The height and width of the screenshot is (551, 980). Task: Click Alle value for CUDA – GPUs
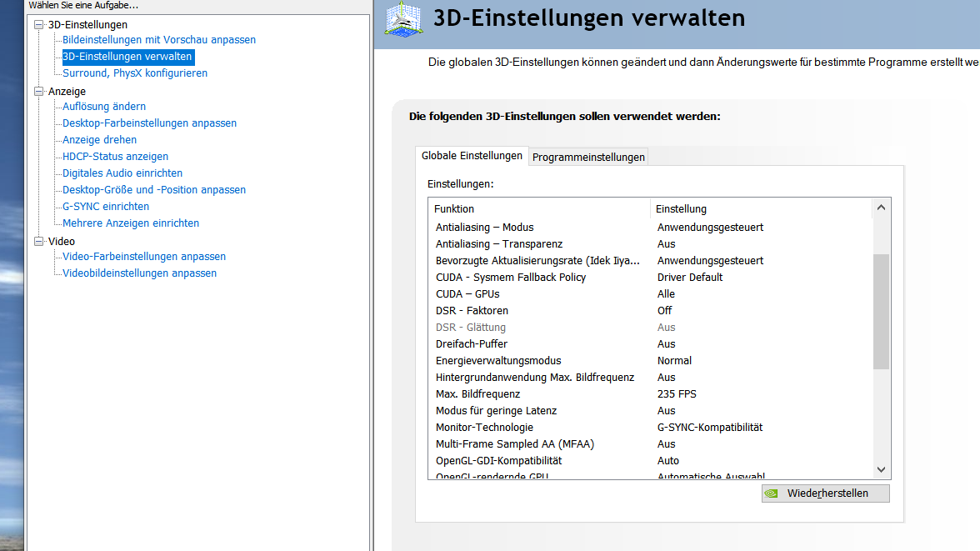(666, 294)
